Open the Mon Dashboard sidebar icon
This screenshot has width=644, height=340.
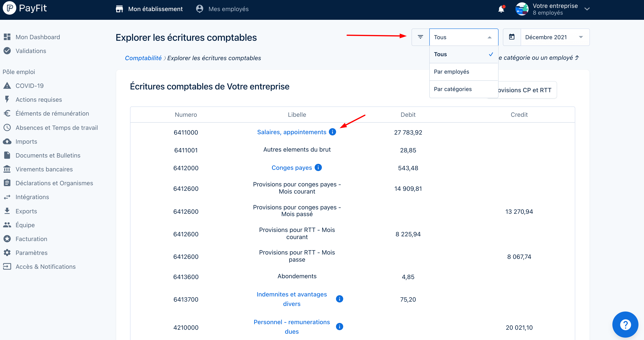(x=7, y=37)
